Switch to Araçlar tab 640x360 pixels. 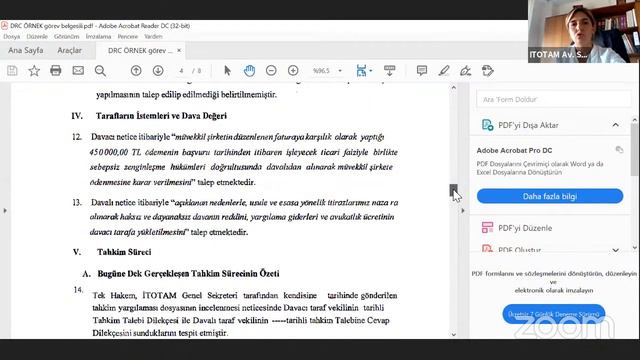[x=69, y=50]
